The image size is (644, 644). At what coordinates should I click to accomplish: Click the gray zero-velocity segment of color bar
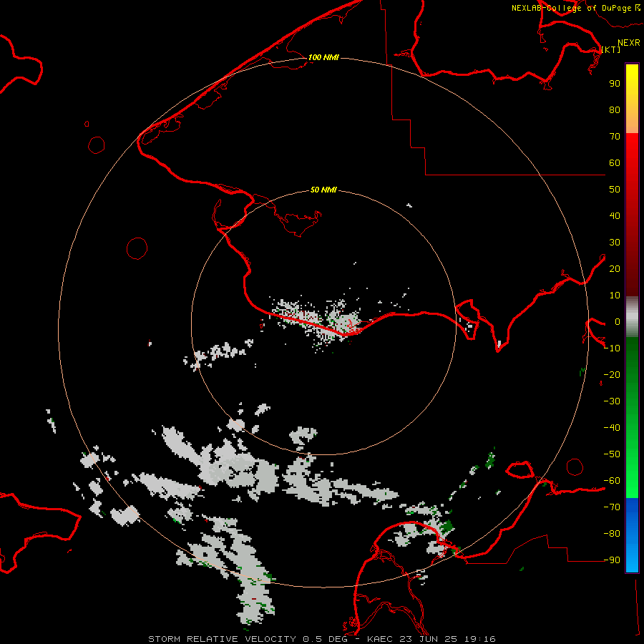coord(632,317)
